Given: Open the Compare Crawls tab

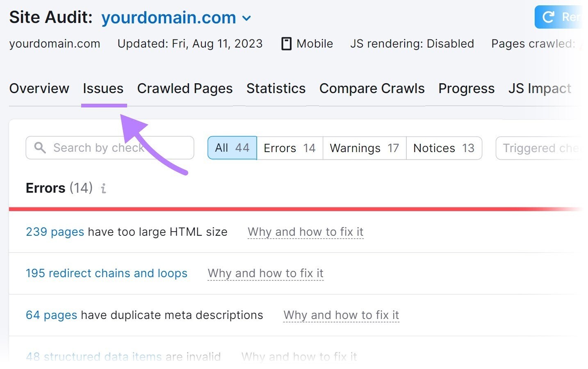Looking at the screenshot, I should (371, 88).
